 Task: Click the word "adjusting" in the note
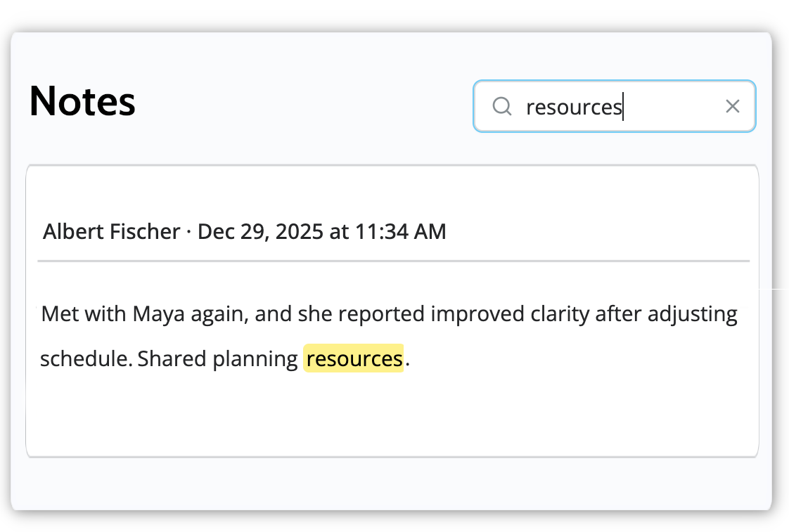pos(692,313)
